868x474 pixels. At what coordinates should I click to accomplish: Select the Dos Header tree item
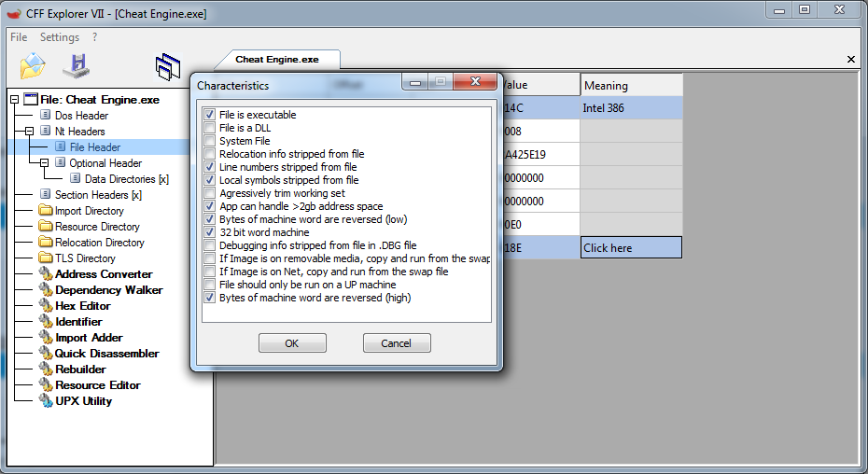[x=81, y=115]
